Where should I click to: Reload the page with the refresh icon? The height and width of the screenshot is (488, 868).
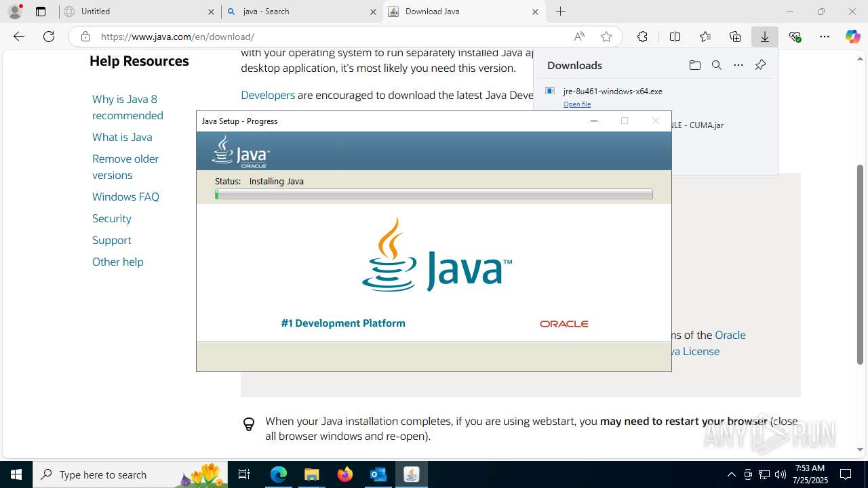49,37
